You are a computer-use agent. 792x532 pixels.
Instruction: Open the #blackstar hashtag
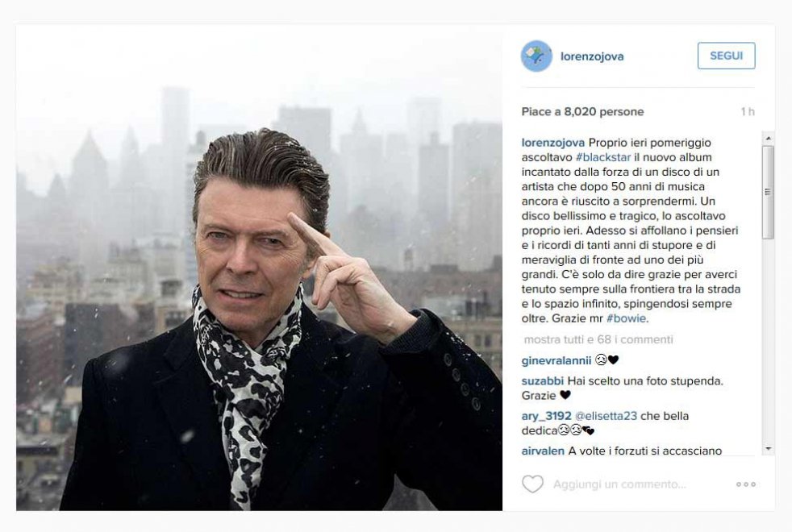click(603, 157)
